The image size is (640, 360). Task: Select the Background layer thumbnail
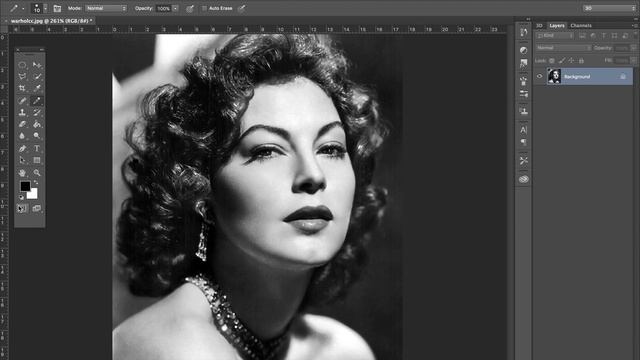(554, 76)
